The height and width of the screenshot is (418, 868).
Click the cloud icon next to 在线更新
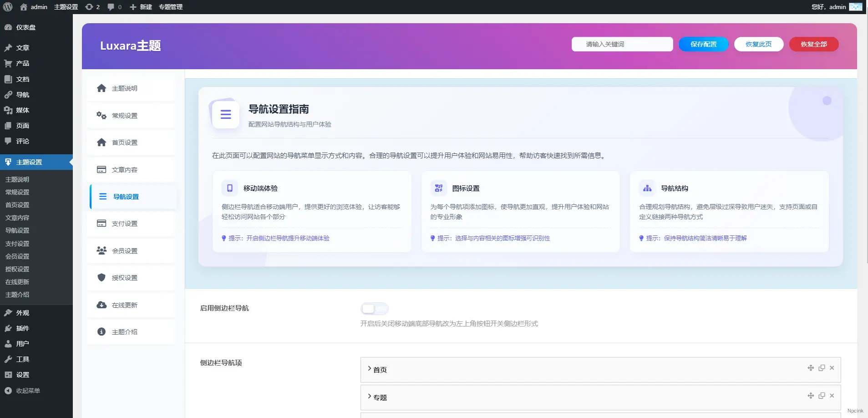coord(101,305)
